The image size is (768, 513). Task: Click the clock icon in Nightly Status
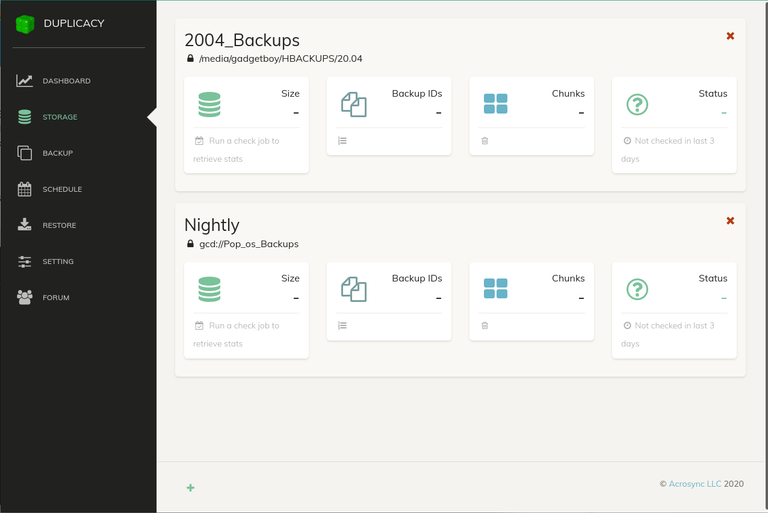(627, 325)
